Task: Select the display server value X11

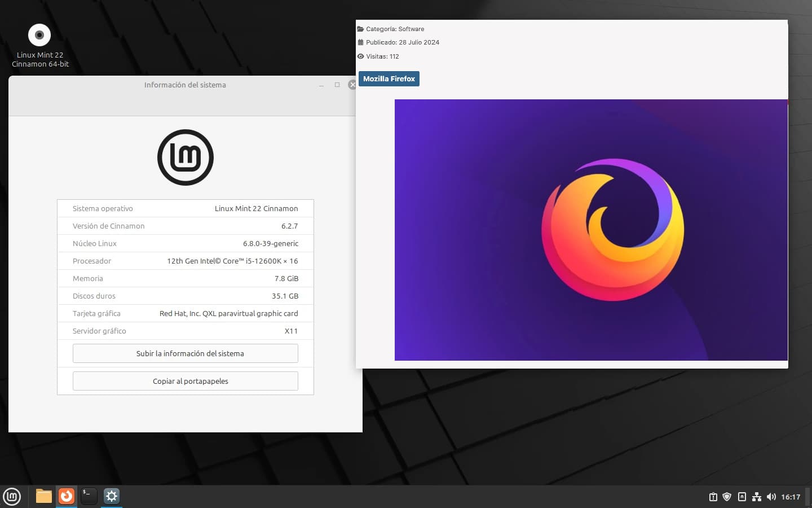Action: 291,331
